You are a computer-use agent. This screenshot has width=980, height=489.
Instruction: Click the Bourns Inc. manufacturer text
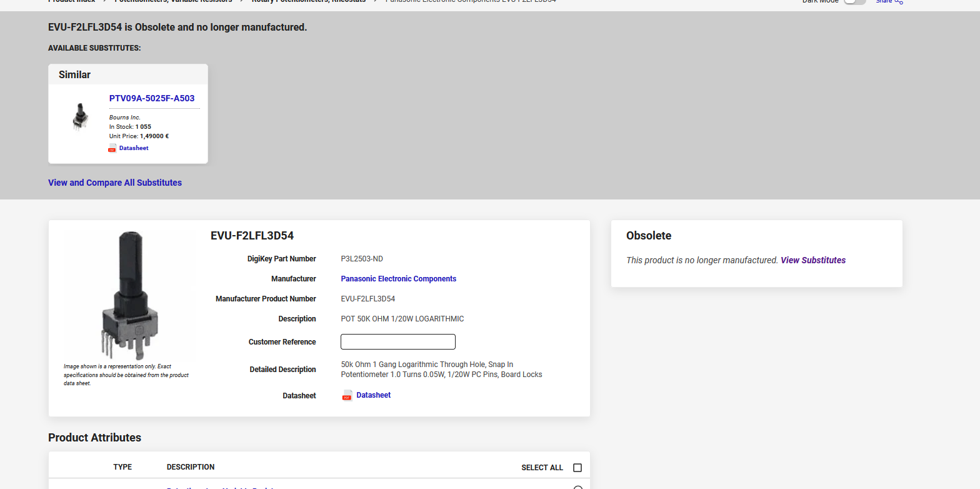coord(125,118)
